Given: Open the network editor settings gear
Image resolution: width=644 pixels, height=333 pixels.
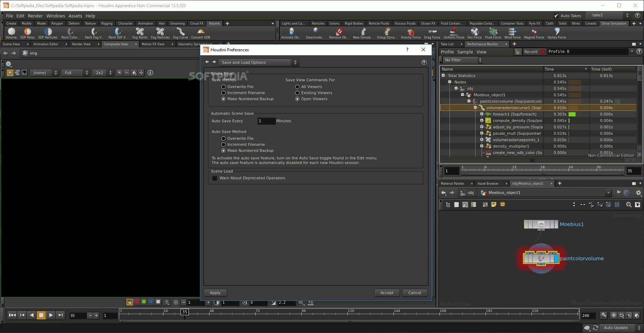Looking at the screenshot, I should click(x=639, y=193).
